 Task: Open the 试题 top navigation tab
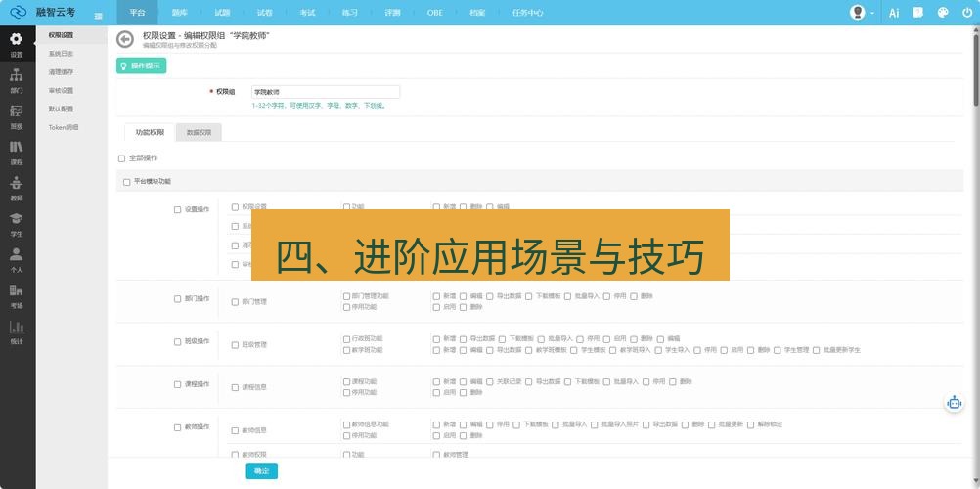tap(222, 13)
